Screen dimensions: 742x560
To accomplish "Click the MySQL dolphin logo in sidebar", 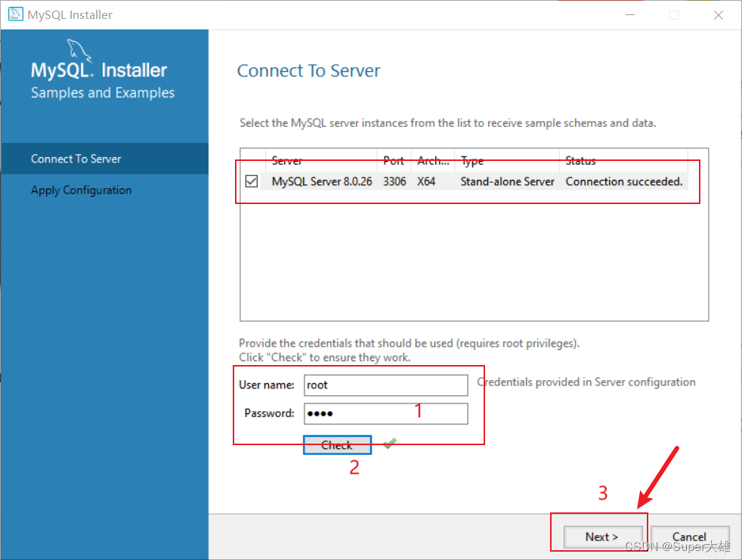I will coord(79,50).
